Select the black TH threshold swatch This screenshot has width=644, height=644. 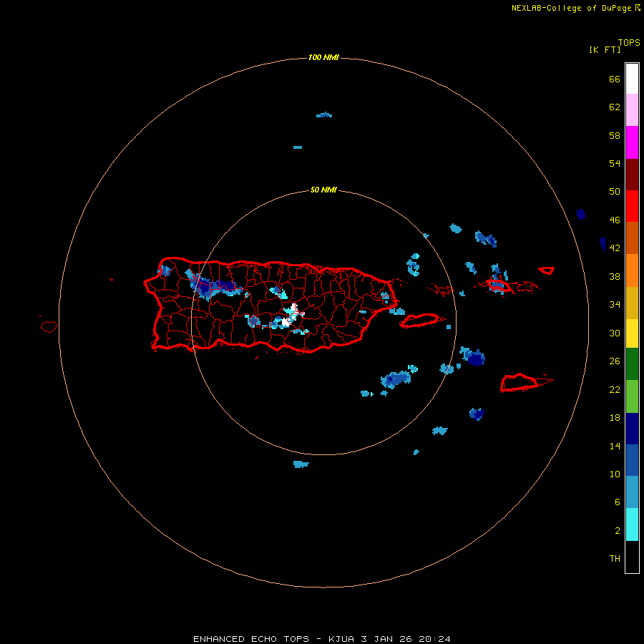632,557
